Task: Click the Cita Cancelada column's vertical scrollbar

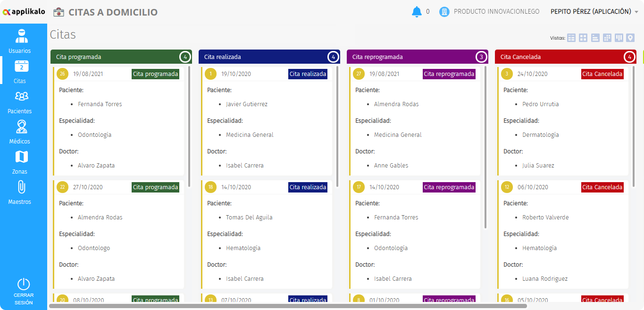Action: point(634,126)
